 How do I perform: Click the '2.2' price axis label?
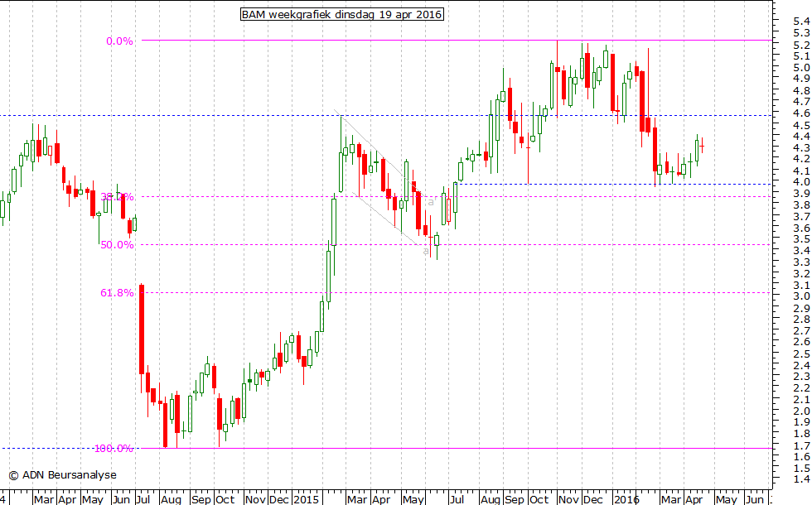[x=801, y=388]
